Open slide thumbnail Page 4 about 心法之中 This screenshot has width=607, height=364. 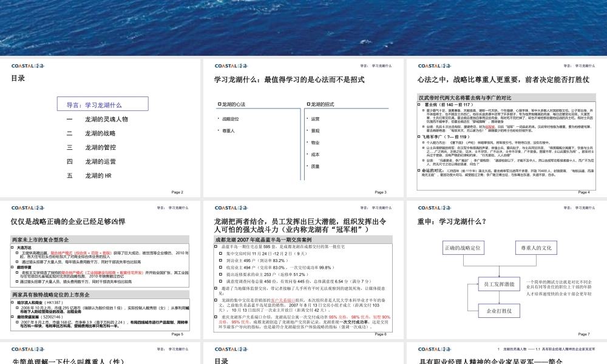coord(507,127)
